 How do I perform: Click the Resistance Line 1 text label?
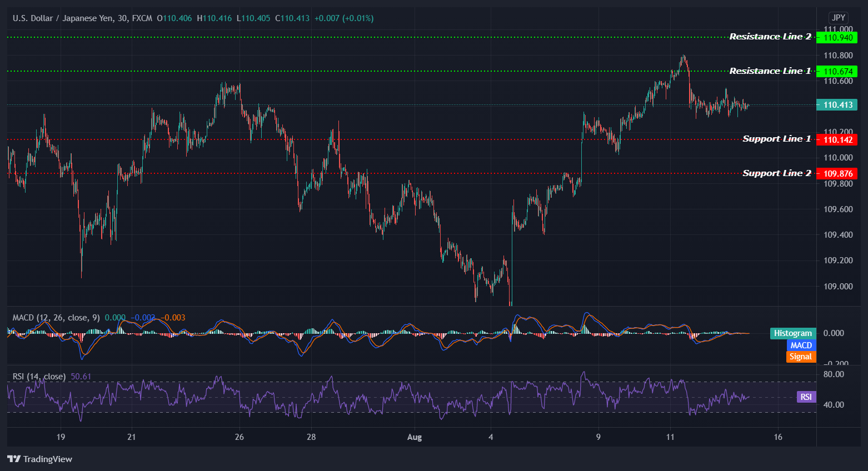770,71
